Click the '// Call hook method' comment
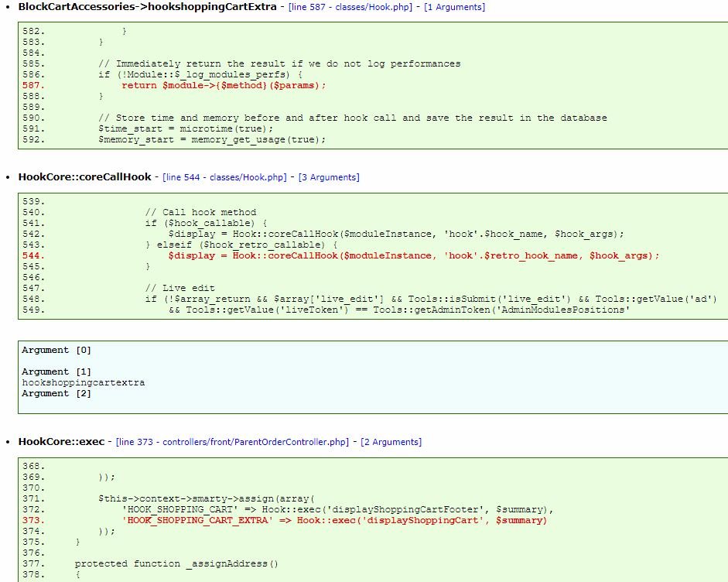 [x=200, y=212]
